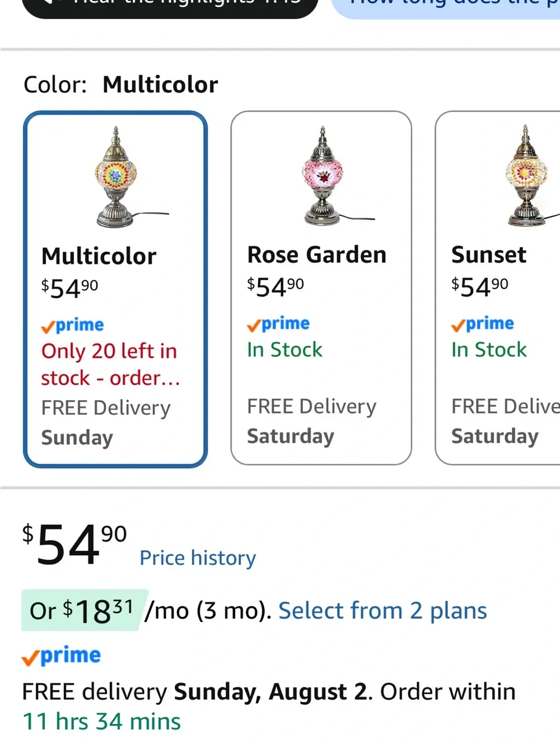Tap the Prime logo in Multicolor card
The width and height of the screenshot is (560, 747).
(x=72, y=325)
